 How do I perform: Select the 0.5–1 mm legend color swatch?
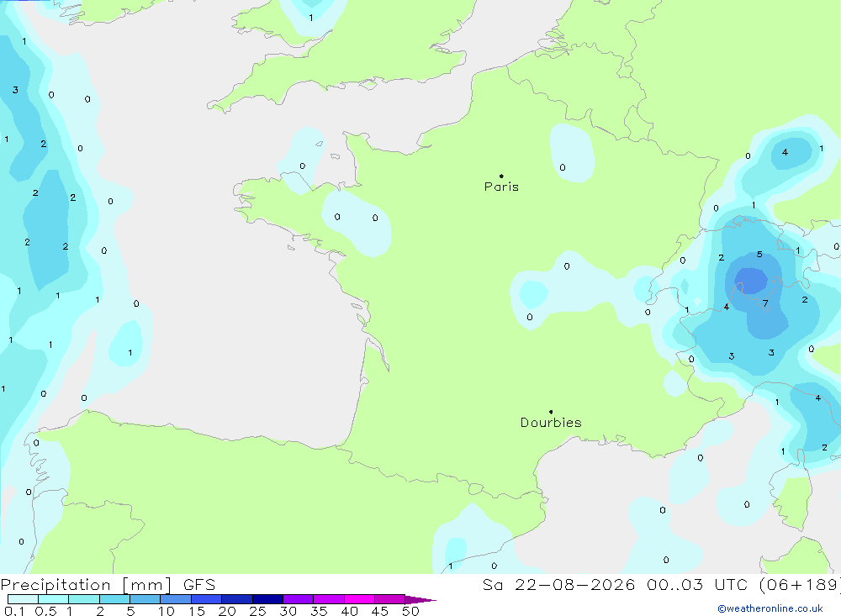click(x=54, y=599)
